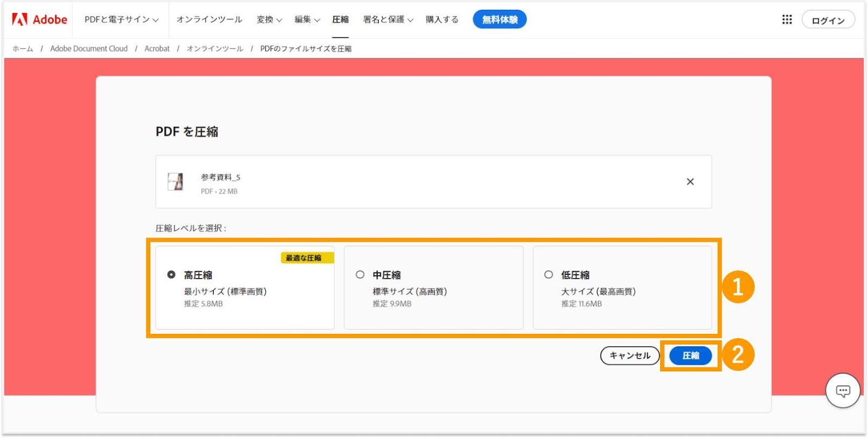
Task: Expand the 署名と保護 dropdown menu
Action: (x=388, y=20)
